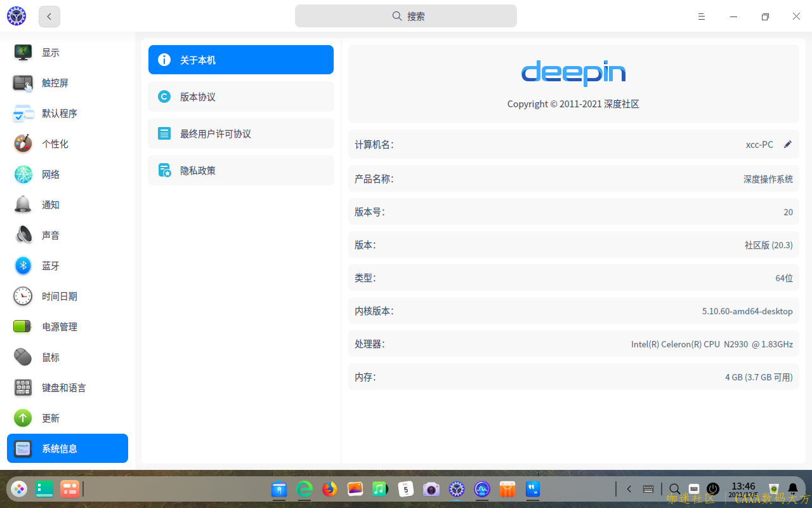Open Date and Time (时间日期) settings

pyautogui.click(x=67, y=297)
